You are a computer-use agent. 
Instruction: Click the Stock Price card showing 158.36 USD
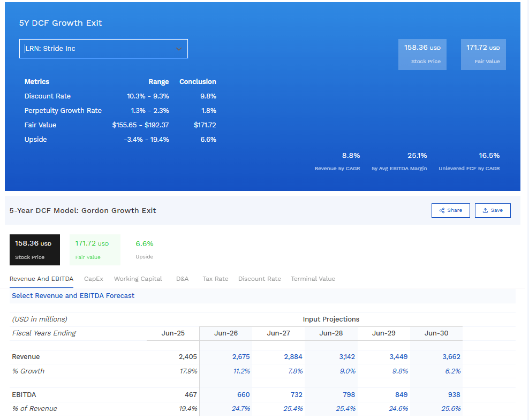[422, 54]
